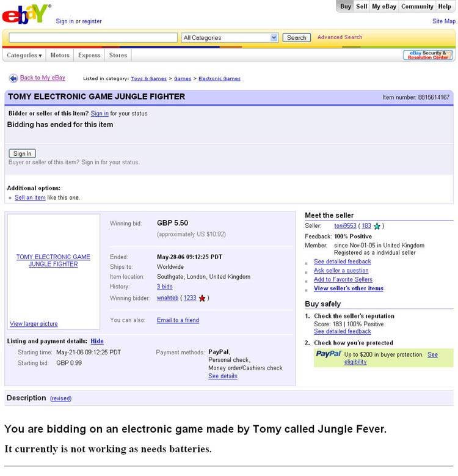Click the Sign in link at top
The height and width of the screenshot is (476, 458).
65,21
